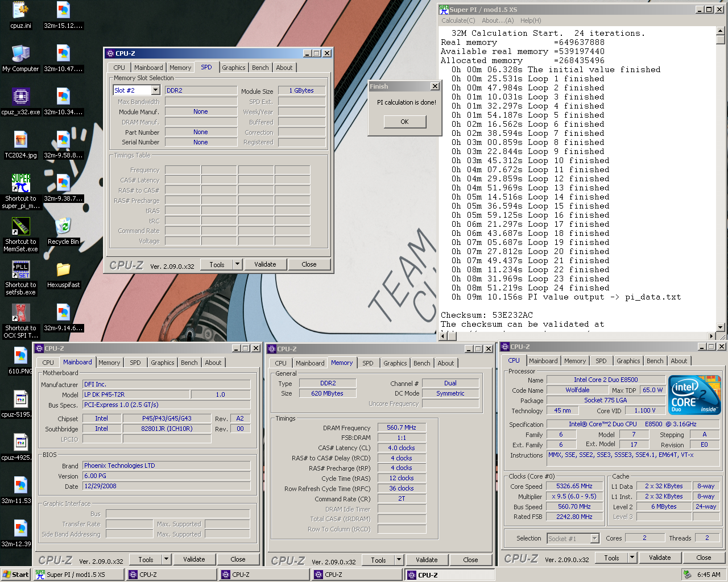Image resolution: width=728 pixels, height=582 pixels.
Task: Click the taskbar clock showing 6:45 AM
Action: [x=709, y=575]
